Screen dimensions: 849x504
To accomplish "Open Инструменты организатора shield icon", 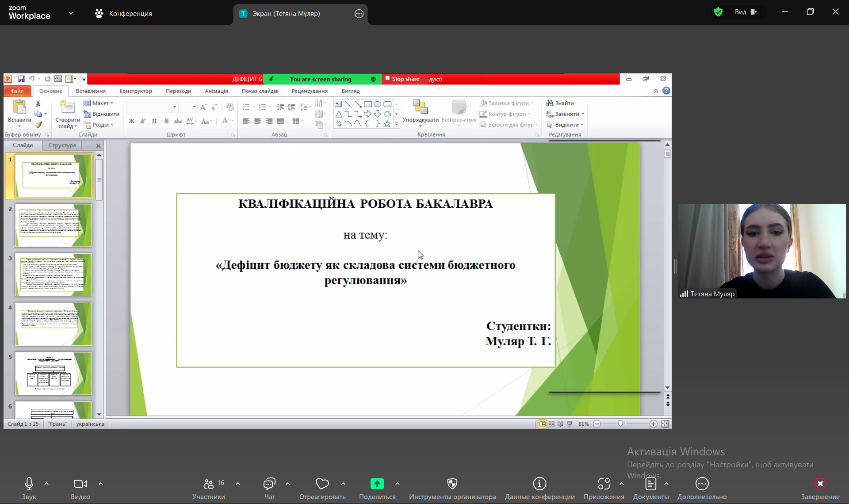I will [x=452, y=484].
